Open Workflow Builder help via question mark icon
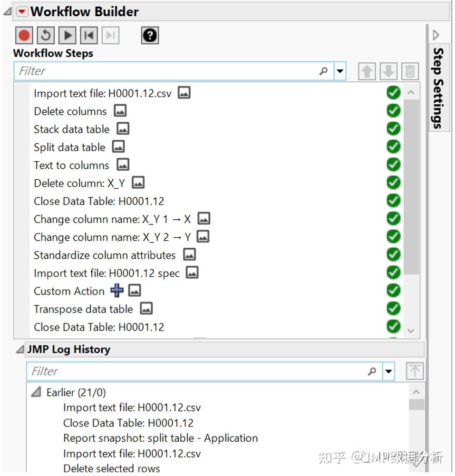The width and height of the screenshot is (455, 476). pyautogui.click(x=150, y=35)
